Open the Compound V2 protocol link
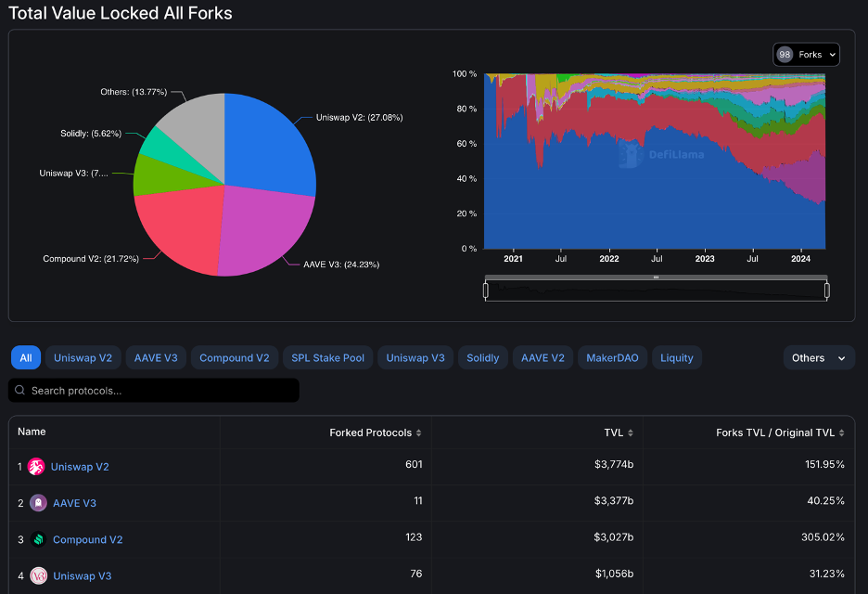The image size is (868, 594). click(87, 539)
